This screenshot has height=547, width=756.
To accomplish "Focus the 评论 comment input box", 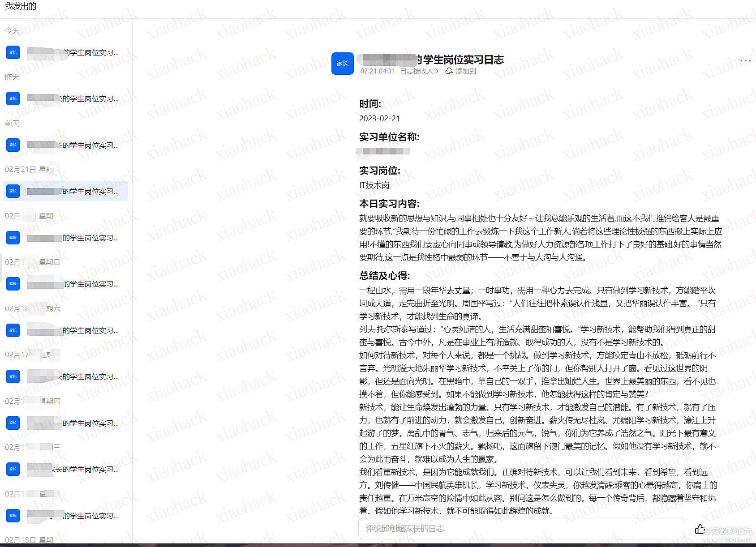I will [x=521, y=529].
